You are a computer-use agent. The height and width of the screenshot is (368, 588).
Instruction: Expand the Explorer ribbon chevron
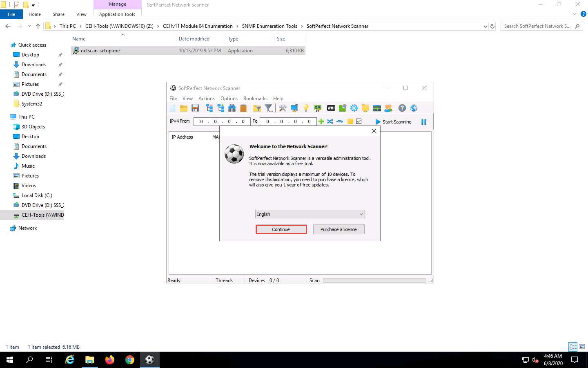click(x=575, y=14)
